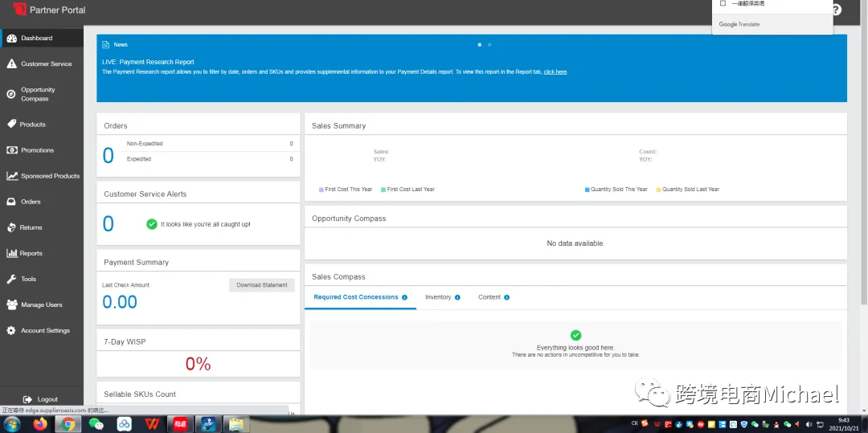Click the 0% 7-Day WISP value

coord(199,364)
